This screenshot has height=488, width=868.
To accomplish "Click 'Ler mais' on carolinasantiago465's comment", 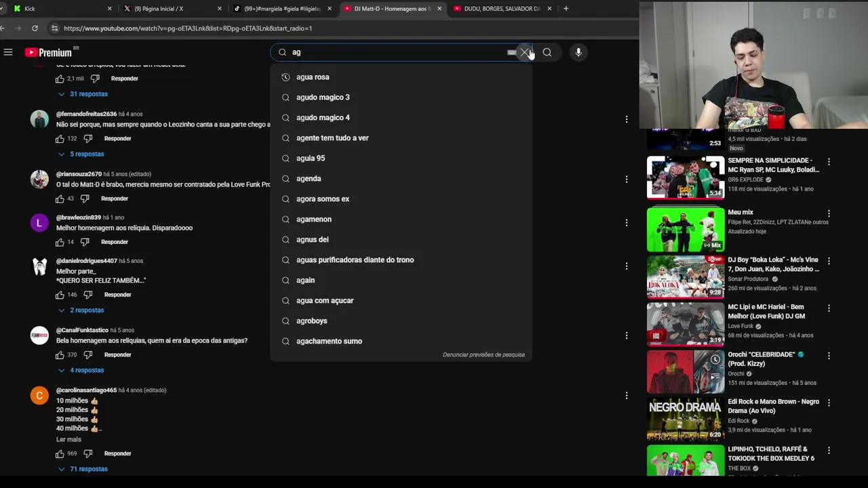I will [68, 439].
